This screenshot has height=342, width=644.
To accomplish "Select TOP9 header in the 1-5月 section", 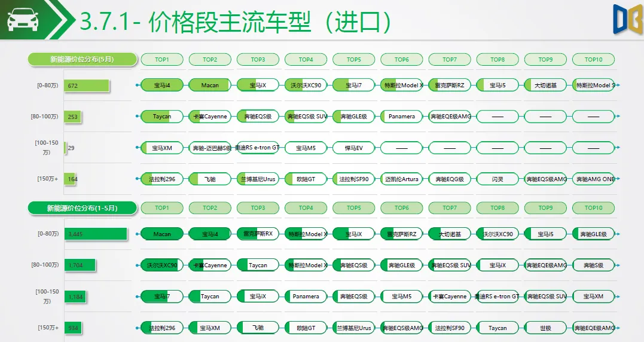I will (545, 207).
